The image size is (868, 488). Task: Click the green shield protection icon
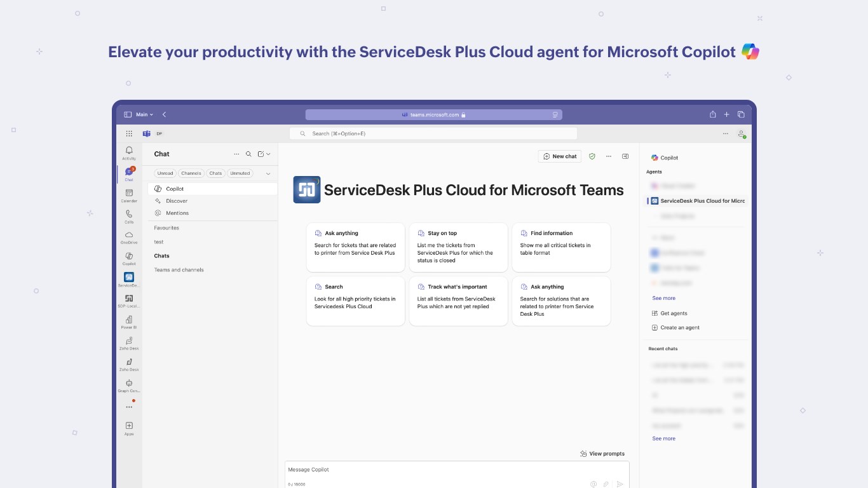click(x=592, y=156)
